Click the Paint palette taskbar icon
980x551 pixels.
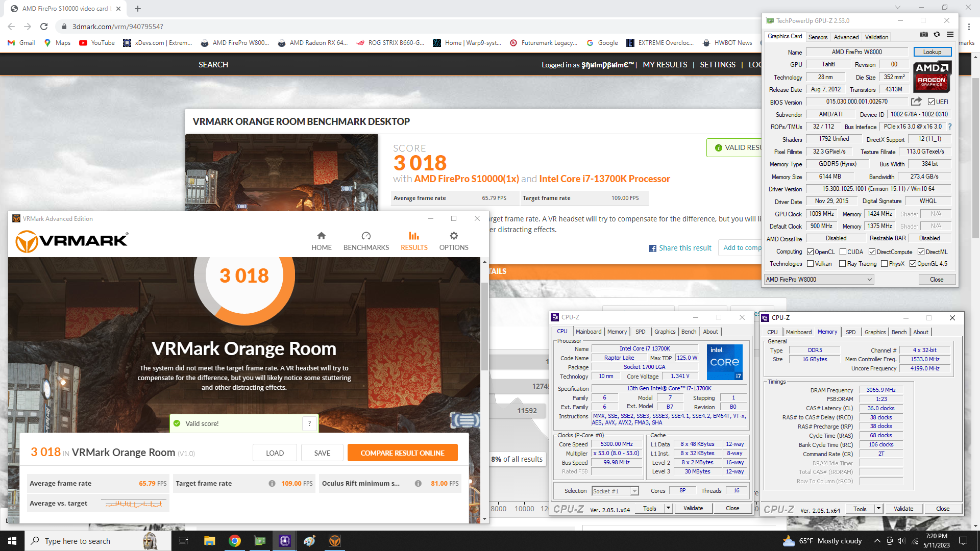point(309,541)
